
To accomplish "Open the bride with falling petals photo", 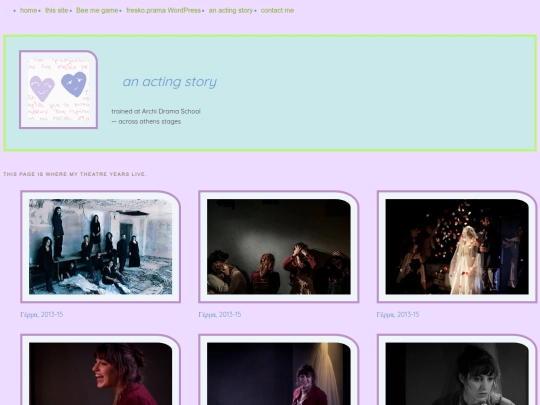I will click(457, 247).
